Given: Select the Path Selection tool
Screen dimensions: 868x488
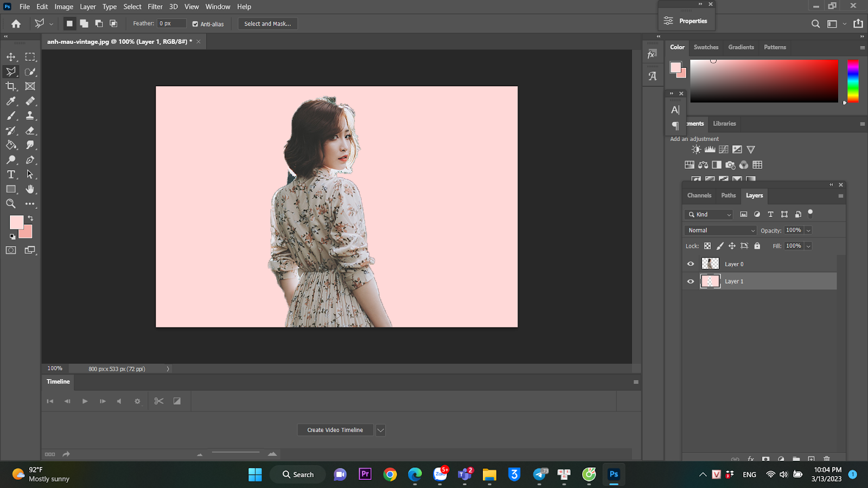Looking at the screenshot, I should [x=30, y=175].
